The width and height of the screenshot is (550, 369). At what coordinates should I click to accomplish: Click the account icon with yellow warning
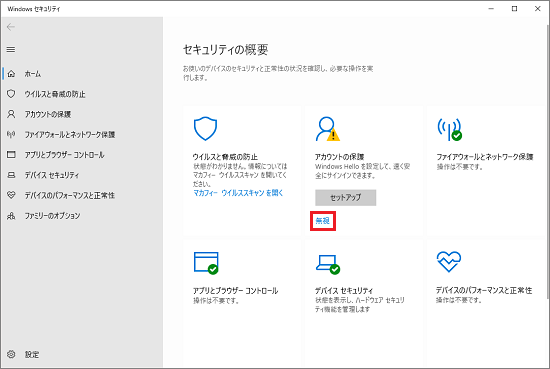(328, 129)
